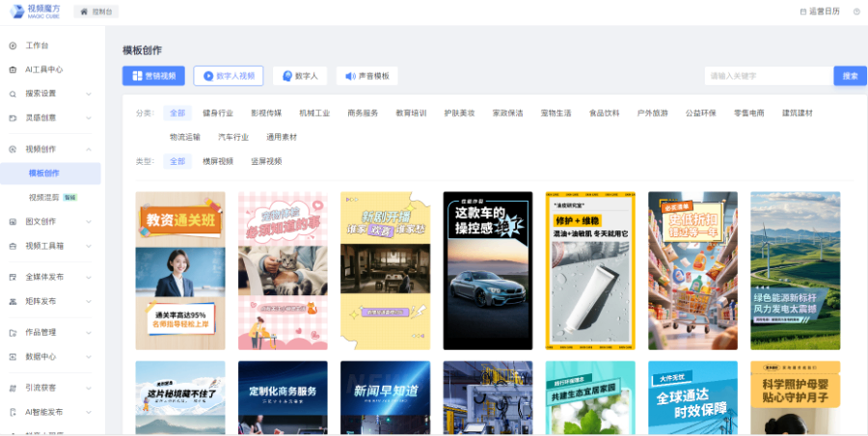Click the keyword search input field

[x=769, y=76]
